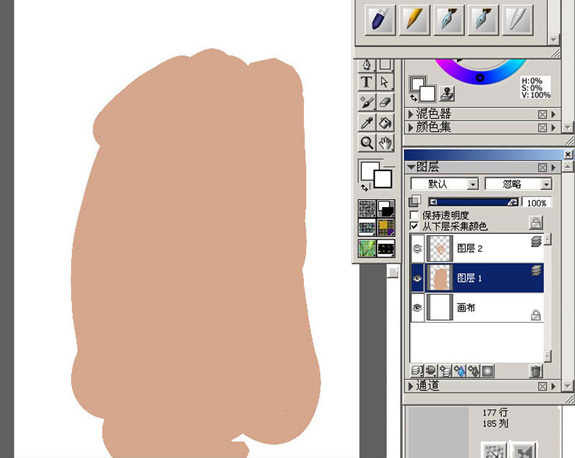
Task: Enable the 保持透明度 checkbox
Action: point(414,215)
